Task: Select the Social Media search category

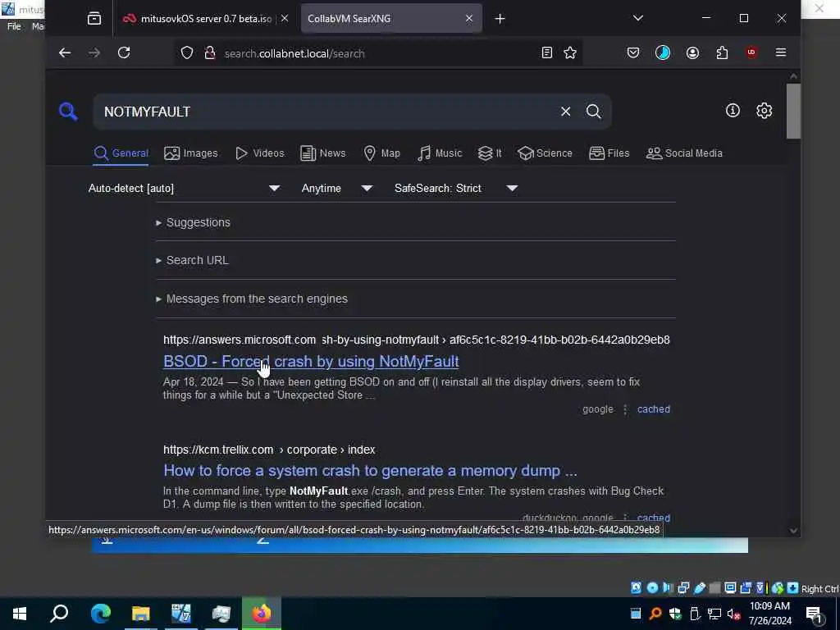Action: pyautogui.click(x=684, y=153)
